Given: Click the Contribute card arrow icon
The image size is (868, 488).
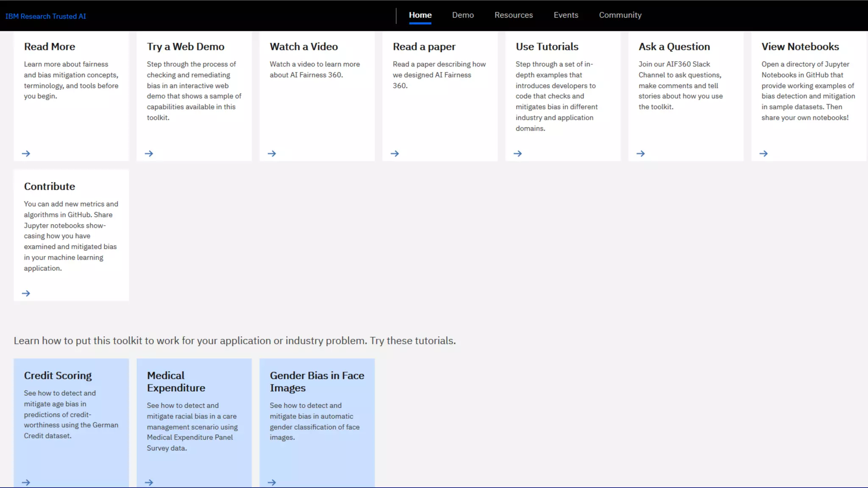Looking at the screenshot, I should [x=26, y=293].
